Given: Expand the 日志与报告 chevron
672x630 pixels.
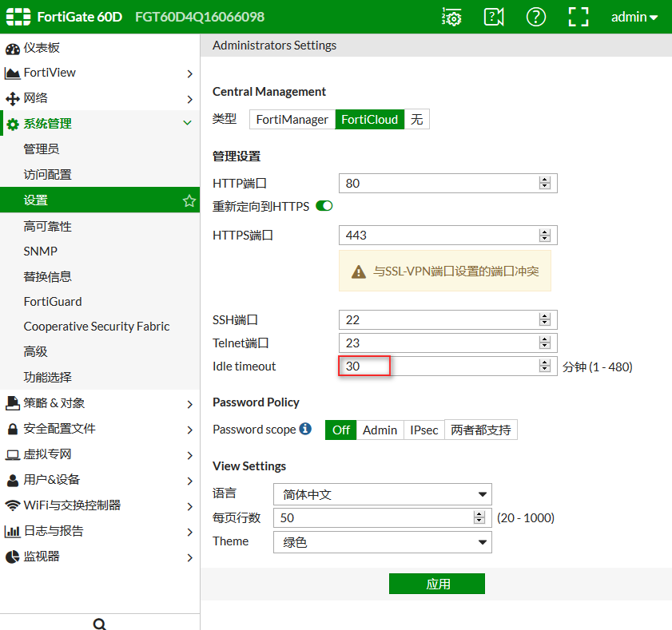Looking at the screenshot, I should (x=190, y=532).
